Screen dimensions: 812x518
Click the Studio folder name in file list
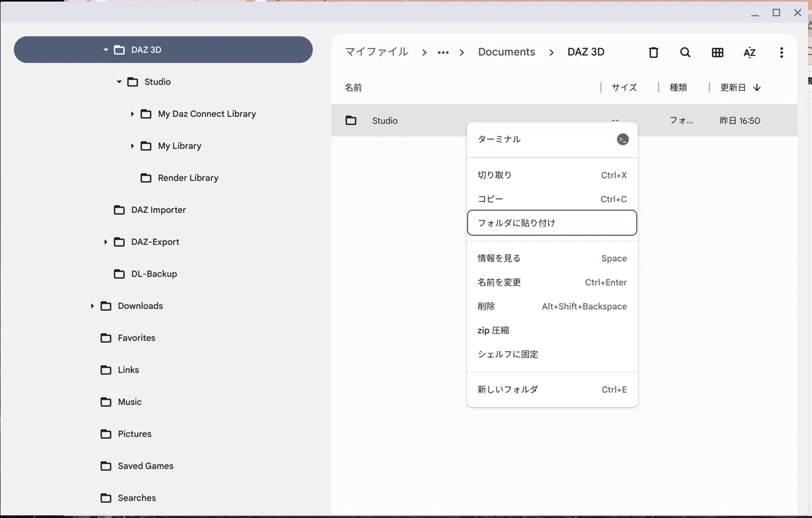[x=385, y=121]
